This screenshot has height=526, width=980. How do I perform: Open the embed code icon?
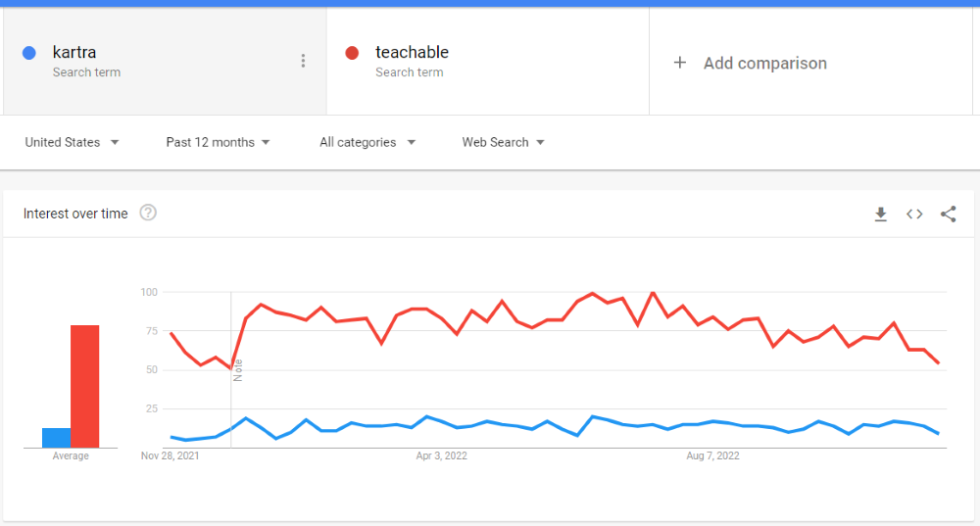point(914,215)
